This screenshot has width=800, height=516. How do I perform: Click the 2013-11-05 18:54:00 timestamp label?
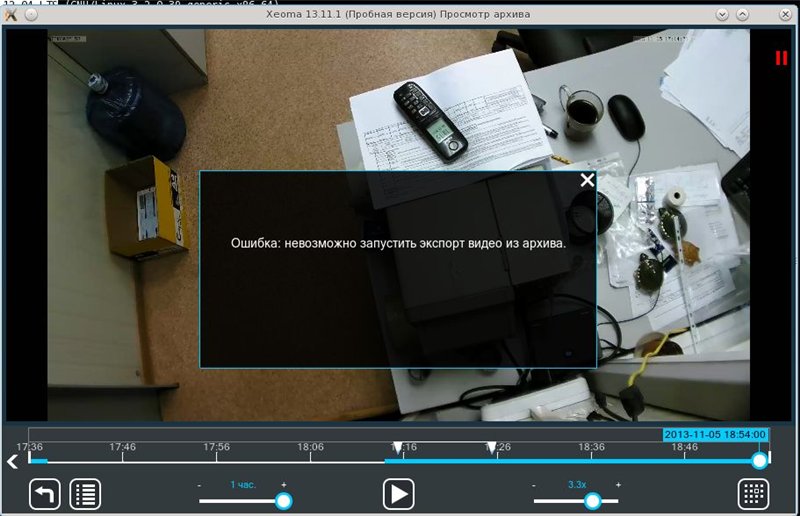pyautogui.click(x=715, y=435)
